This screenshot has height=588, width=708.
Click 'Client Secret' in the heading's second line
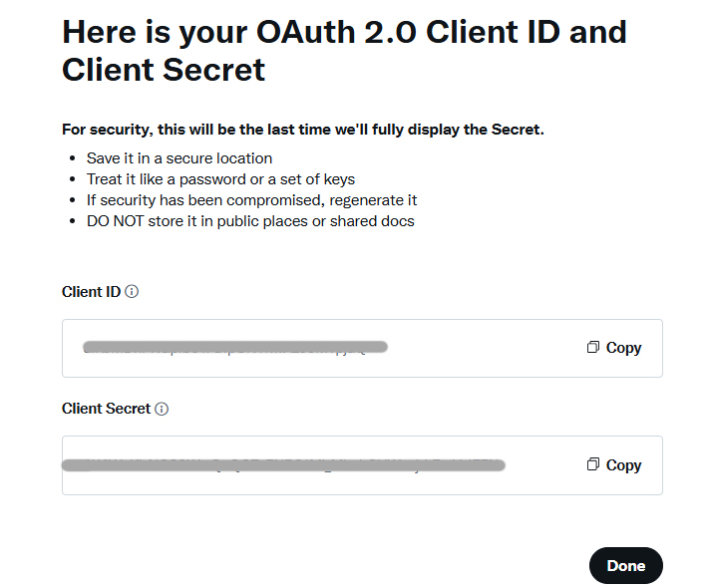pyautogui.click(x=164, y=70)
